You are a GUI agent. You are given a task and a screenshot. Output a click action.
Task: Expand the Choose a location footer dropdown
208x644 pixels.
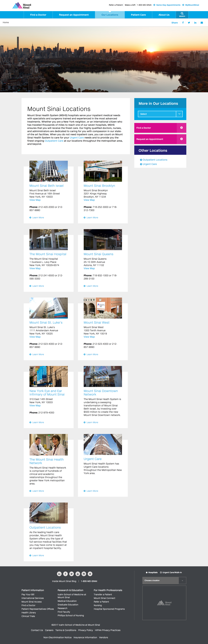click(164, 580)
